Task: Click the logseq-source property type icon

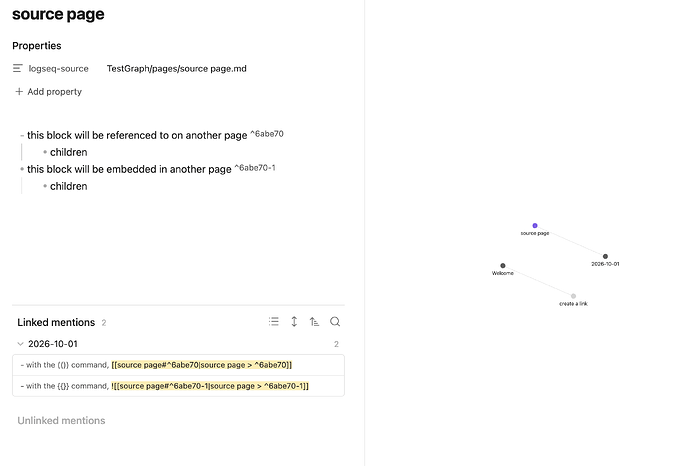Action: click(x=18, y=68)
